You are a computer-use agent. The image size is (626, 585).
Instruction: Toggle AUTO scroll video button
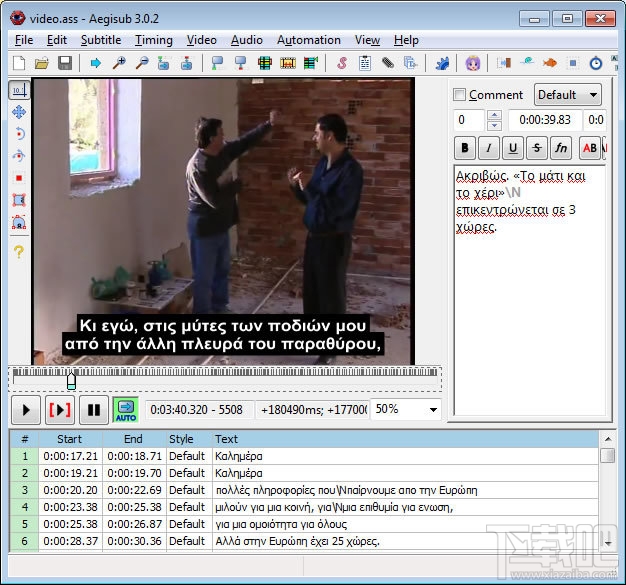click(126, 410)
